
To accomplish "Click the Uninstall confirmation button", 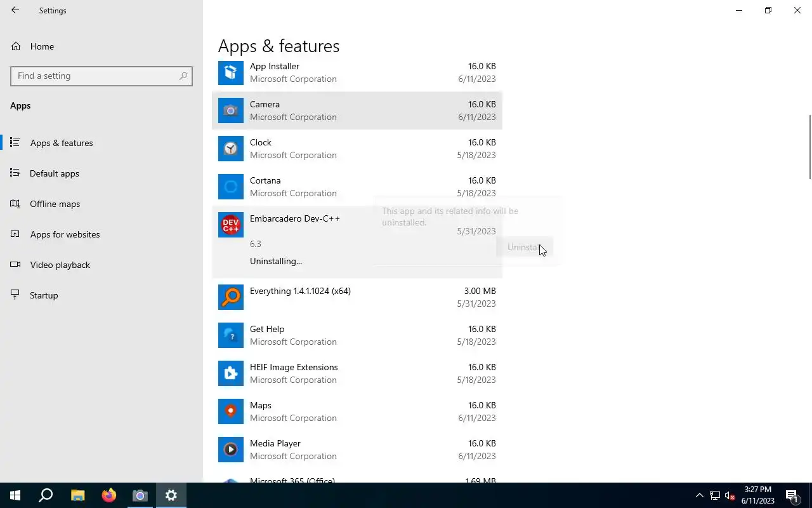I will click(525, 247).
